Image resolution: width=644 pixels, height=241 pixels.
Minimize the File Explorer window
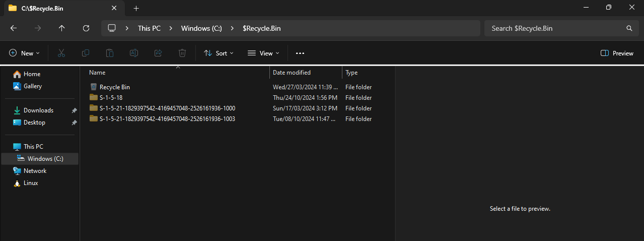click(x=586, y=7)
